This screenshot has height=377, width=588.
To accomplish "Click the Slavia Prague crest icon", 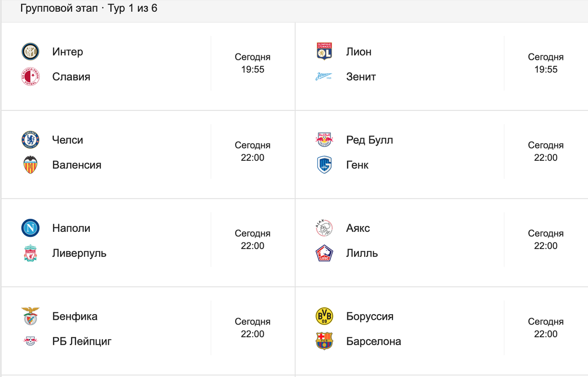I will [x=30, y=77].
